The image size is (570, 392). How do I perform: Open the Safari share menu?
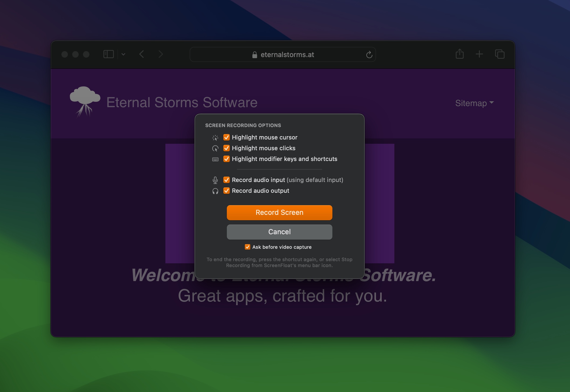pyautogui.click(x=460, y=54)
